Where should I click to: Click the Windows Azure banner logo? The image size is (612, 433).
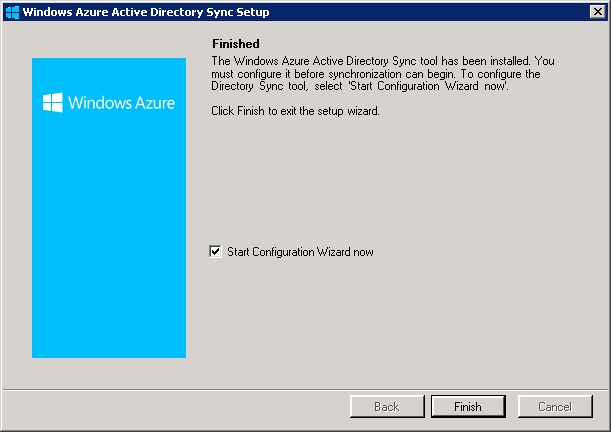(x=109, y=102)
